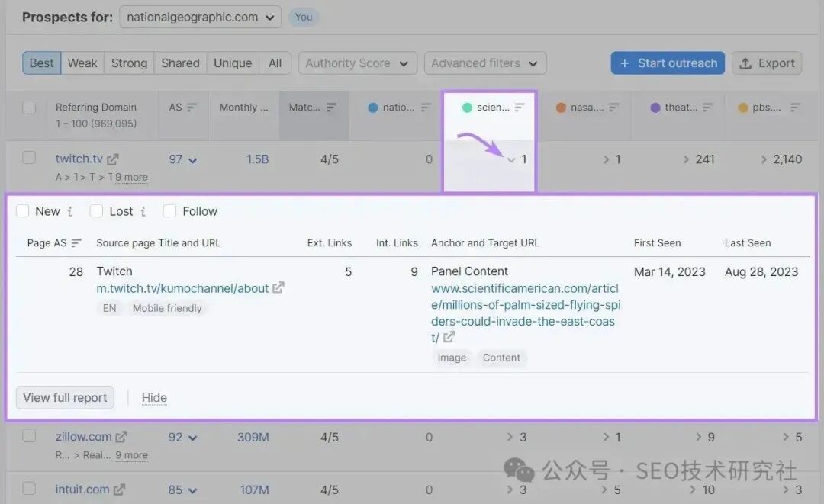Click the View full report button
Viewport: 824px width, 504px height.
click(x=65, y=397)
